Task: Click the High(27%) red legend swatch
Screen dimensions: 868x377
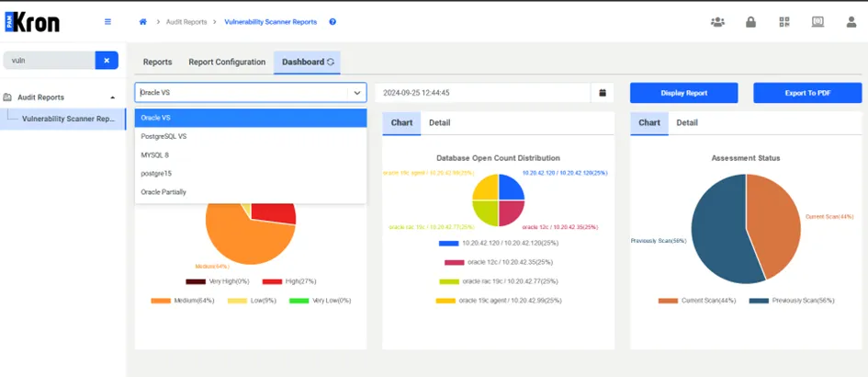Action: [x=273, y=281]
